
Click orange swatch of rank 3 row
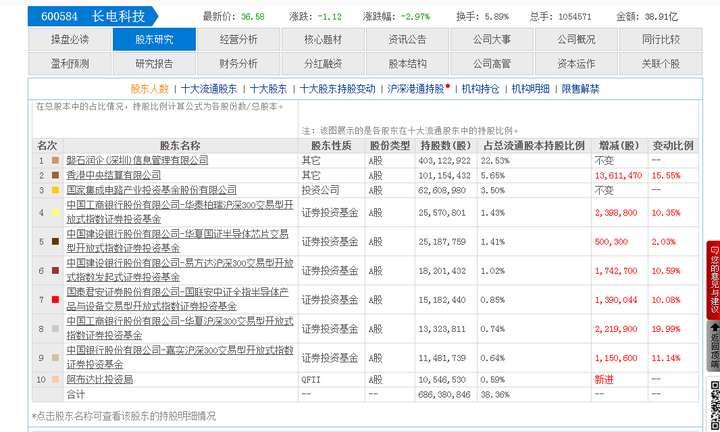[x=55, y=190]
